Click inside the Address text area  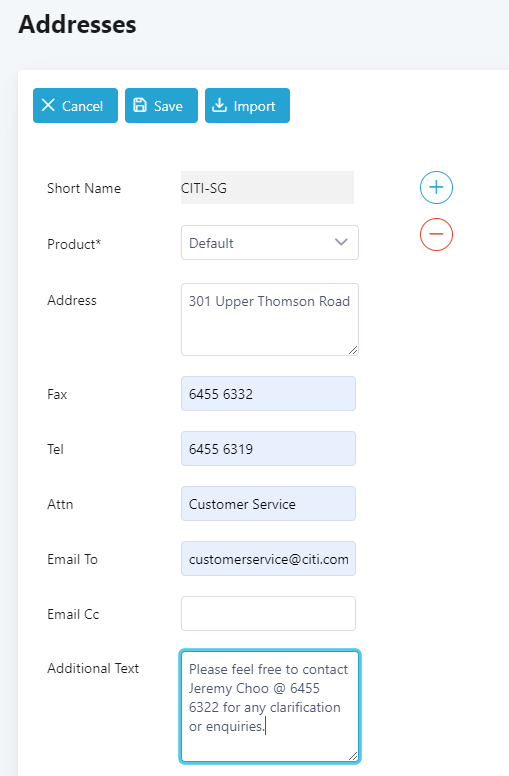pyautogui.click(x=270, y=319)
